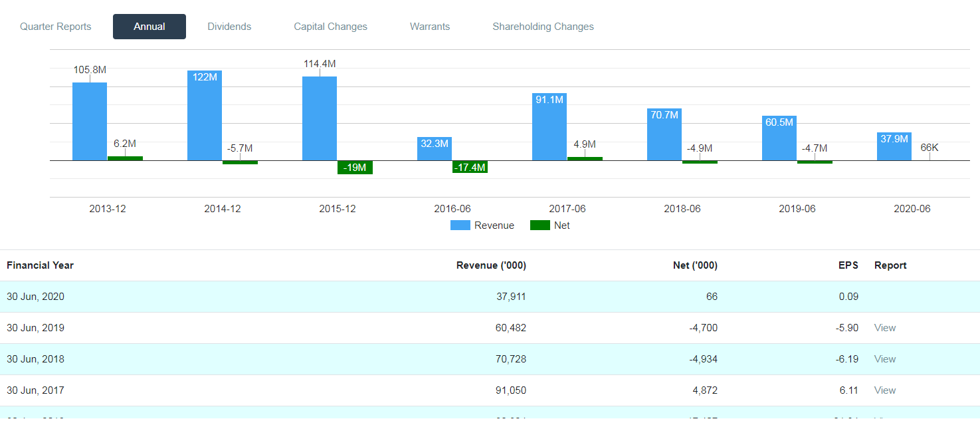Screen dimensions: 980x427
Task: Click the 2013-12 revenue bar (105.8M)
Action: point(90,122)
